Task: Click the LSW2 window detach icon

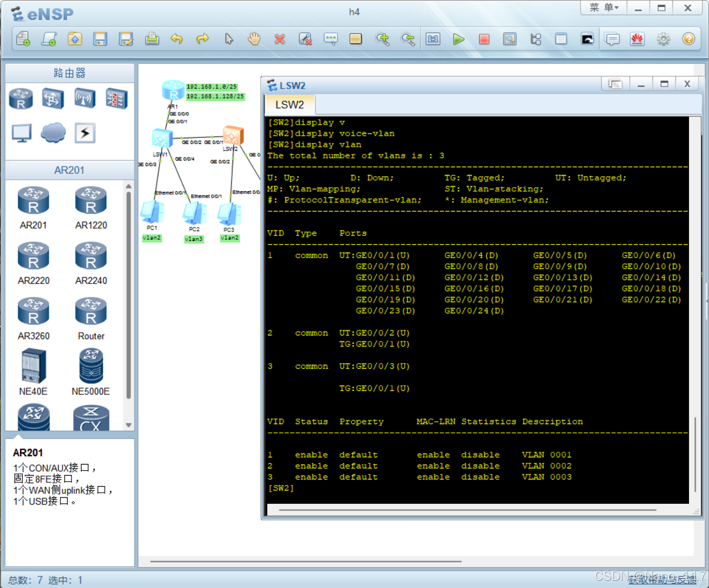Action: (x=615, y=84)
